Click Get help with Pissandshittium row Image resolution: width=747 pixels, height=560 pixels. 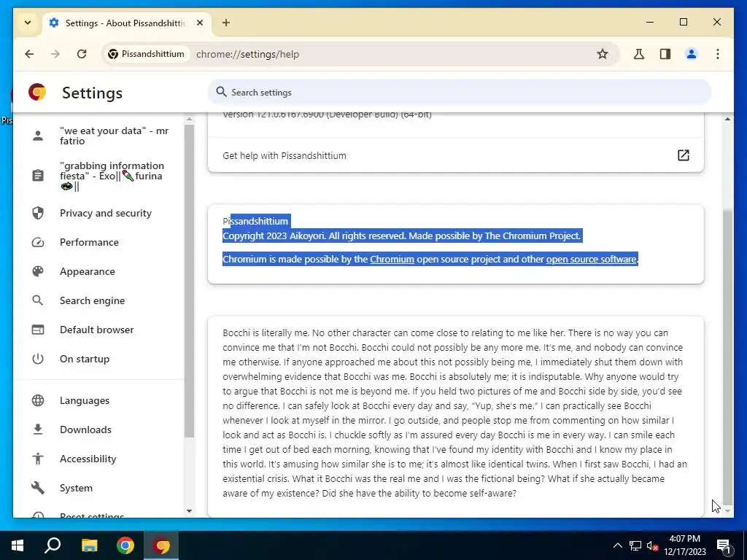(x=456, y=155)
